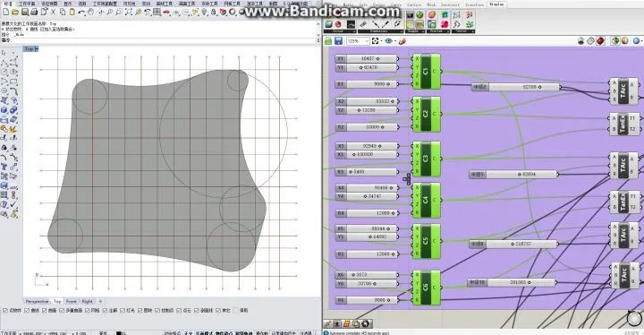644x335 pixels.
Task: Click the Save disk icon in Rhino toolbar
Action: pos(25,12)
